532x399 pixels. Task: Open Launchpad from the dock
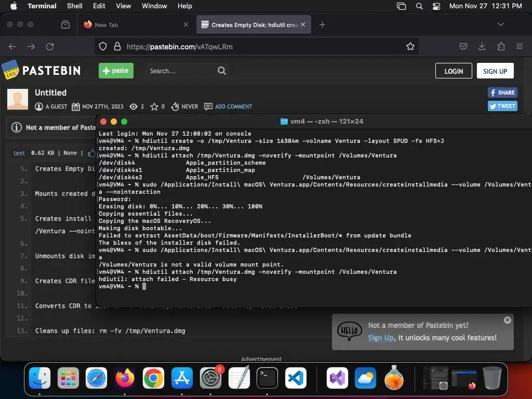(x=68, y=378)
